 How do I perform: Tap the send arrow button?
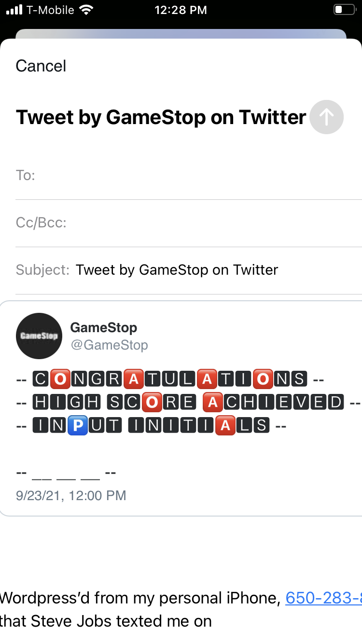click(326, 117)
